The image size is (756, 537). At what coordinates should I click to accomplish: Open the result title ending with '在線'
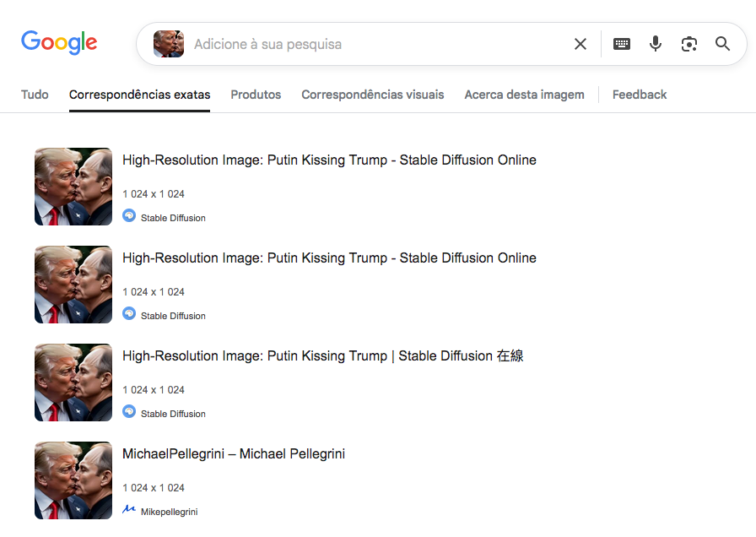[322, 356]
